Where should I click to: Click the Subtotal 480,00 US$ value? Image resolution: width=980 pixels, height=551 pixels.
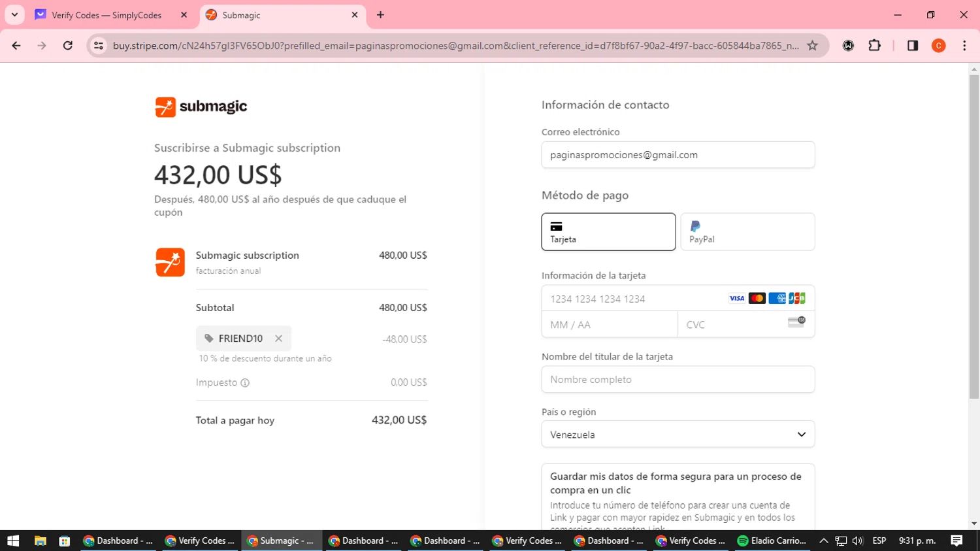point(403,308)
